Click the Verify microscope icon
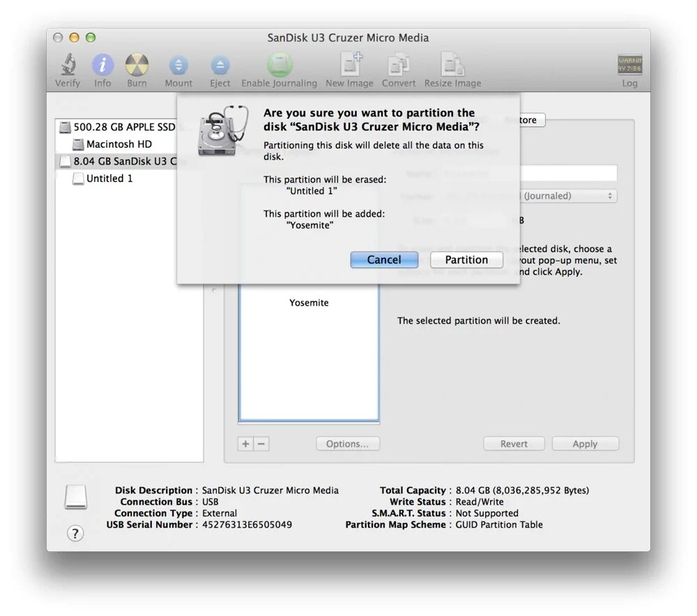This screenshot has width=697, height=616. 68,65
